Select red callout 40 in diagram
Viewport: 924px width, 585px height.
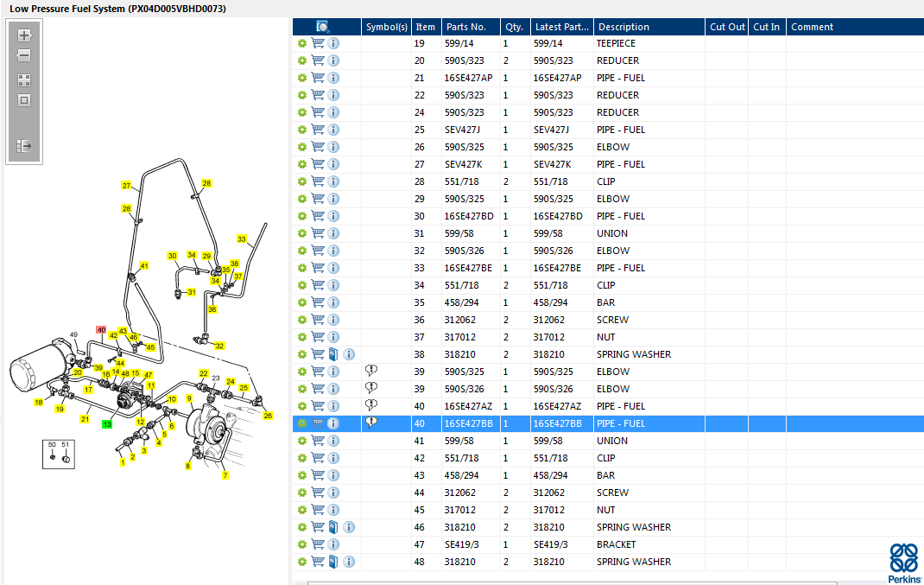pyautogui.click(x=101, y=330)
